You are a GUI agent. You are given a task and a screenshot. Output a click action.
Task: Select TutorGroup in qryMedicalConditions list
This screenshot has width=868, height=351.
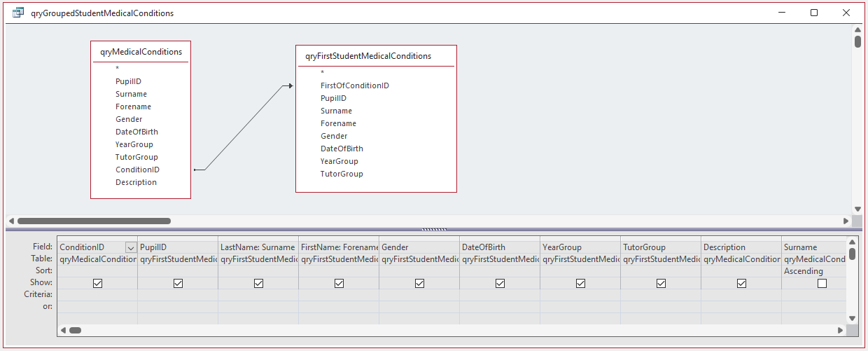(x=136, y=157)
